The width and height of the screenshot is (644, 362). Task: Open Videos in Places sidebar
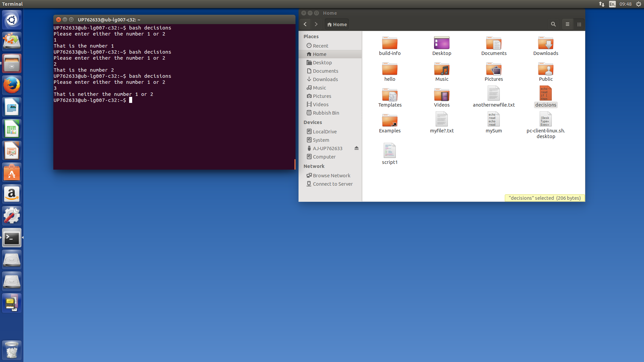tap(330, 104)
